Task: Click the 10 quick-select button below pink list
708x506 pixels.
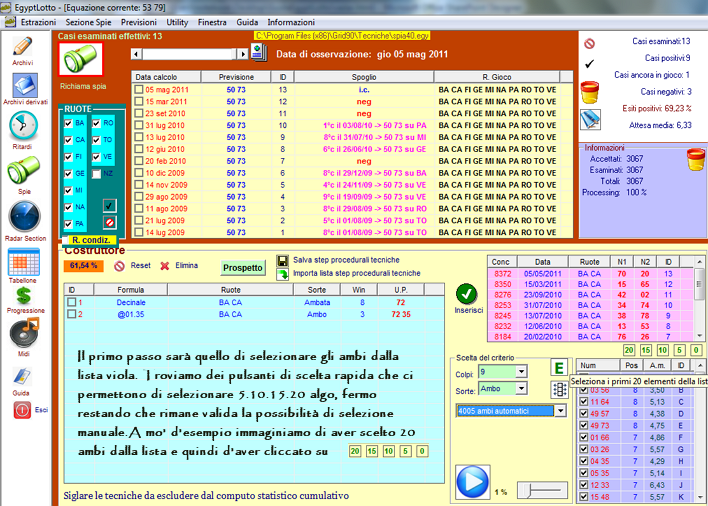Action: [663, 350]
